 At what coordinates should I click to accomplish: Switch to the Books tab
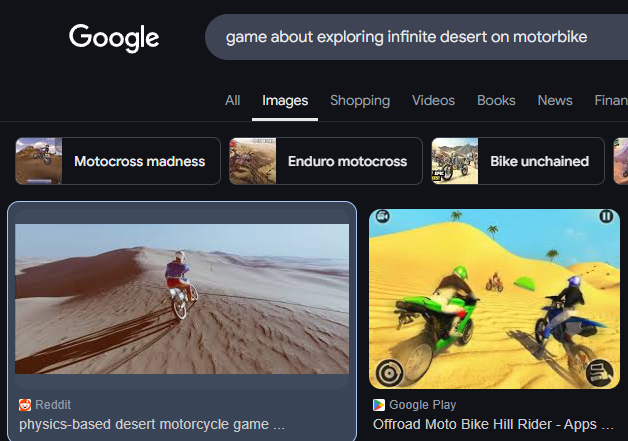click(x=496, y=100)
